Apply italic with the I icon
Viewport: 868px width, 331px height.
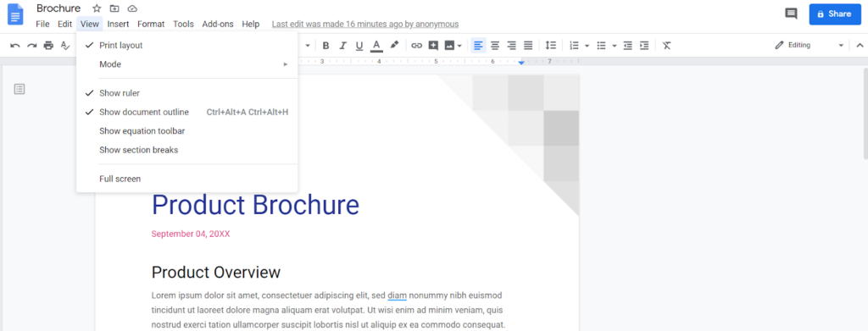(x=342, y=46)
